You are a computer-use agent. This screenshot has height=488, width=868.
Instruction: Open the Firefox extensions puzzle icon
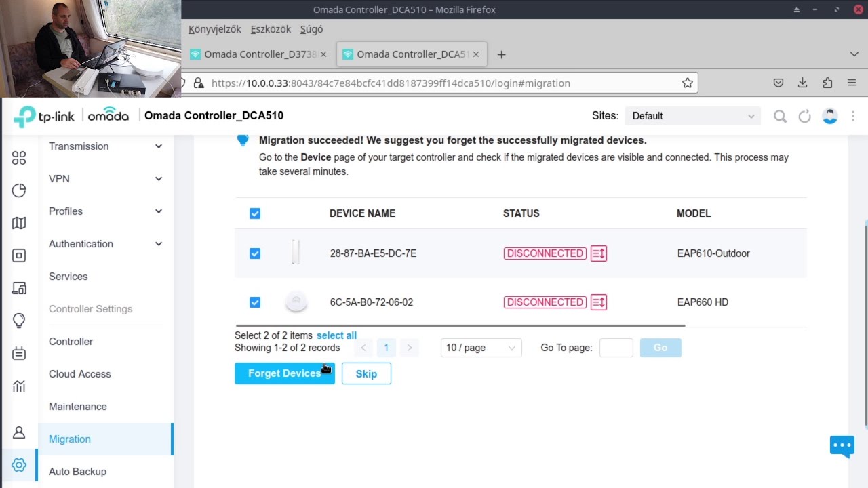click(x=827, y=83)
